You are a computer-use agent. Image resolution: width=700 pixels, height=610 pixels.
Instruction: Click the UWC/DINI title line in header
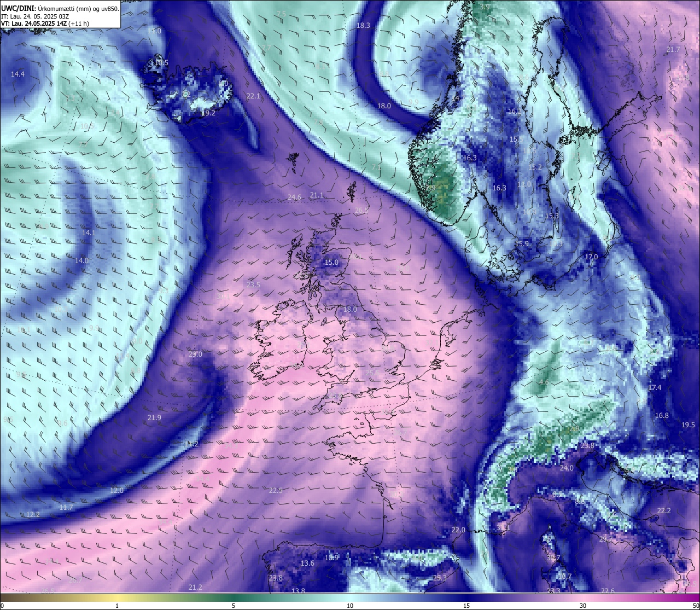pos(60,8)
